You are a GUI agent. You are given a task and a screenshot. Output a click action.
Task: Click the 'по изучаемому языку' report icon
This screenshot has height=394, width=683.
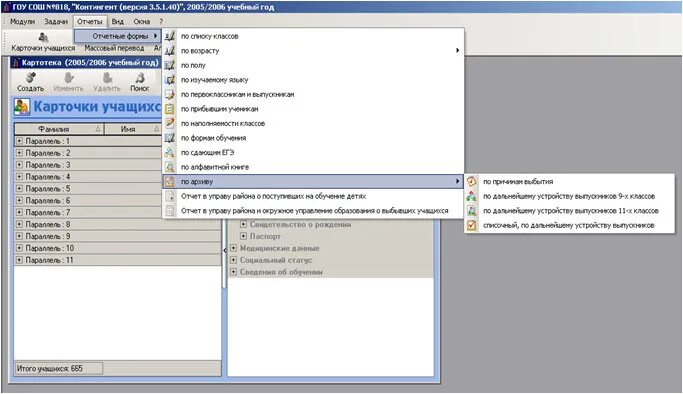point(169,80)
